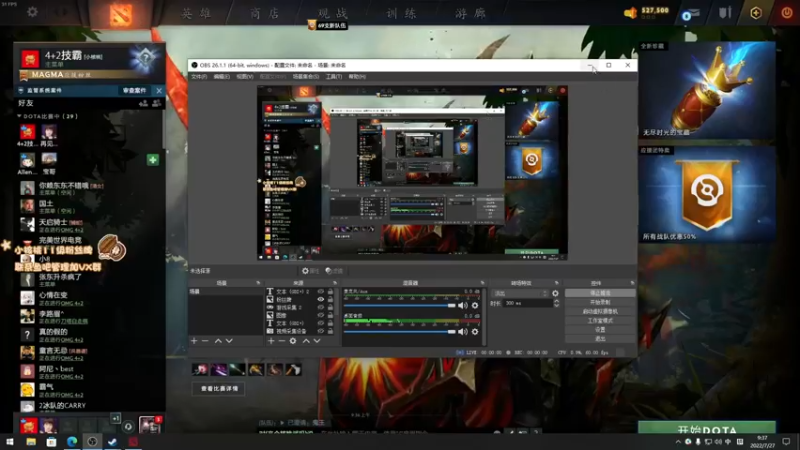The image size is (800, 450).
Task: Toggle lock on 游戏采集 2 source
Action: coord(330,307)
